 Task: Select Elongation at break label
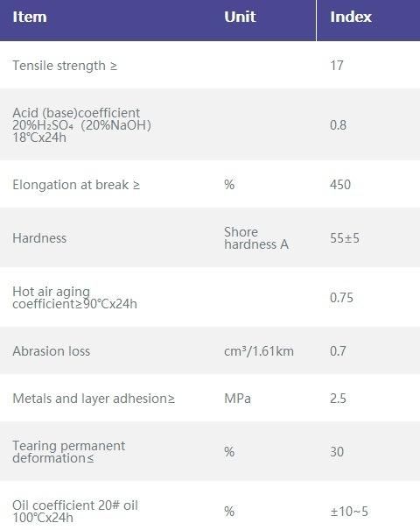coord(76,185)
